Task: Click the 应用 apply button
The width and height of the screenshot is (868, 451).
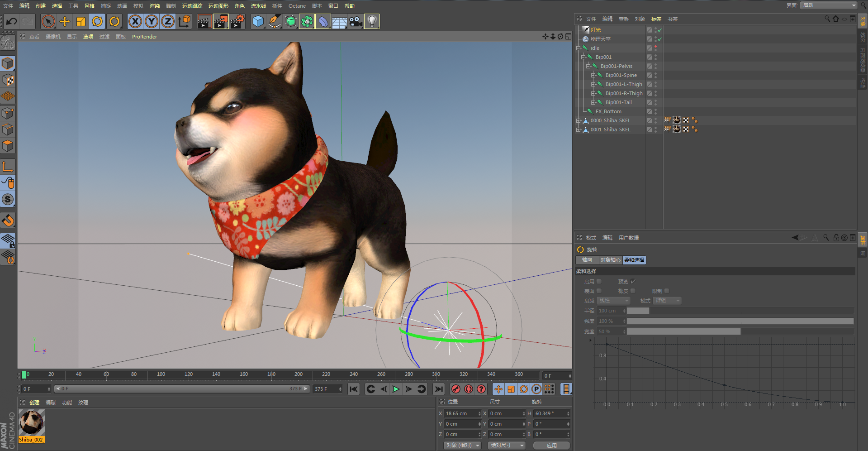Action: pos(551,446)
